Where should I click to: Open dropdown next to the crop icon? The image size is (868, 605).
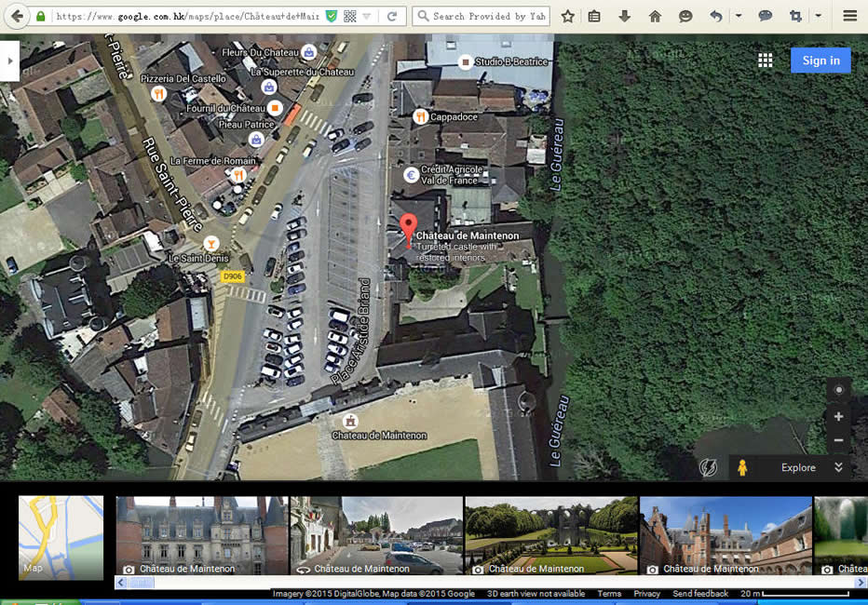click(x=819, y=16)
